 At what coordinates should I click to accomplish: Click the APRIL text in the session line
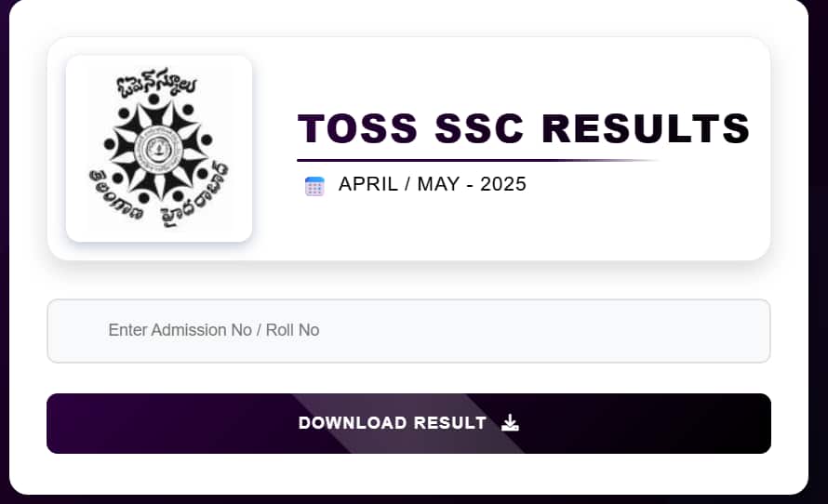[368, 184]
